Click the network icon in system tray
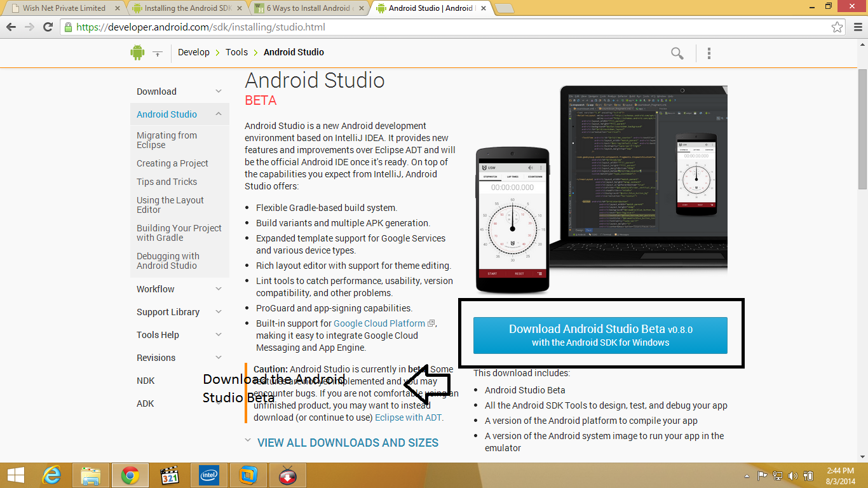The height and width of the screenshot is (488, 868). click(778, 476)
